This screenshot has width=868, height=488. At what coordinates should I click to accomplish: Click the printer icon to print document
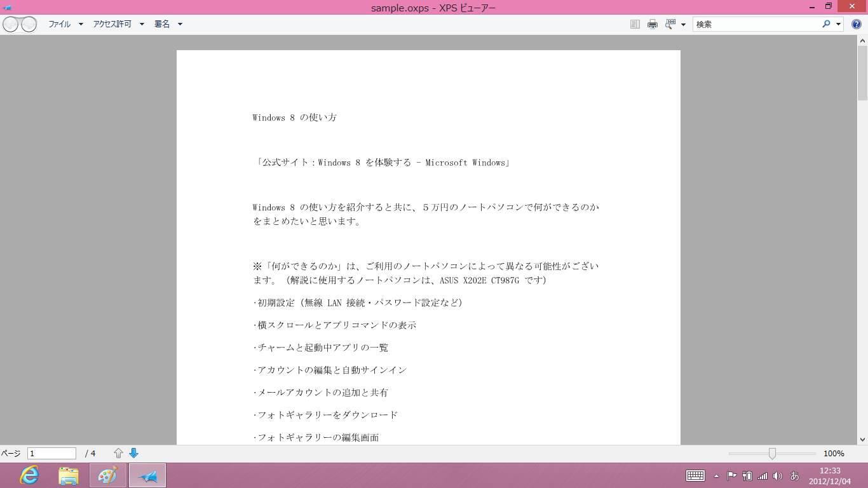[x=652, y=24]
